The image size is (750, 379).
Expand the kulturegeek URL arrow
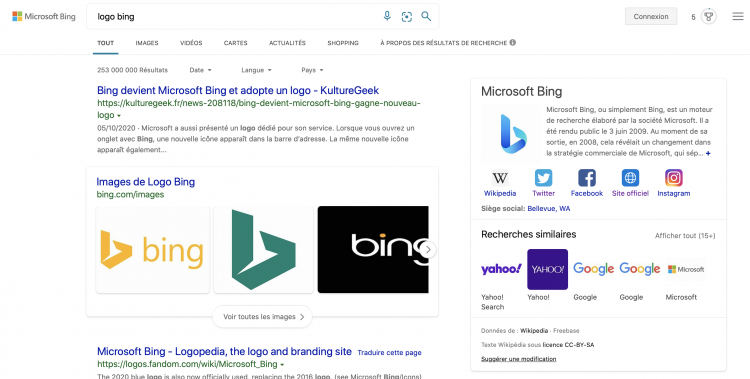tap(119, 116)
